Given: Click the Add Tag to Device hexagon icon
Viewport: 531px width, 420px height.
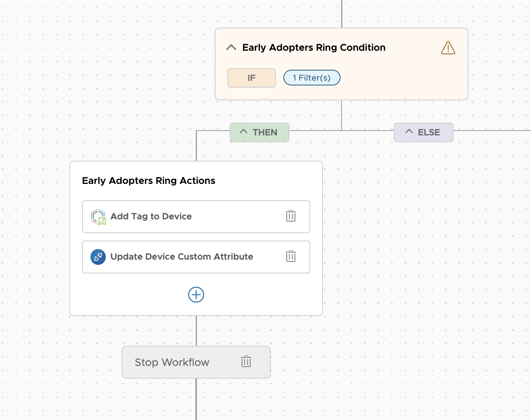Looking at the screenshot, I should tap(98, 217).
